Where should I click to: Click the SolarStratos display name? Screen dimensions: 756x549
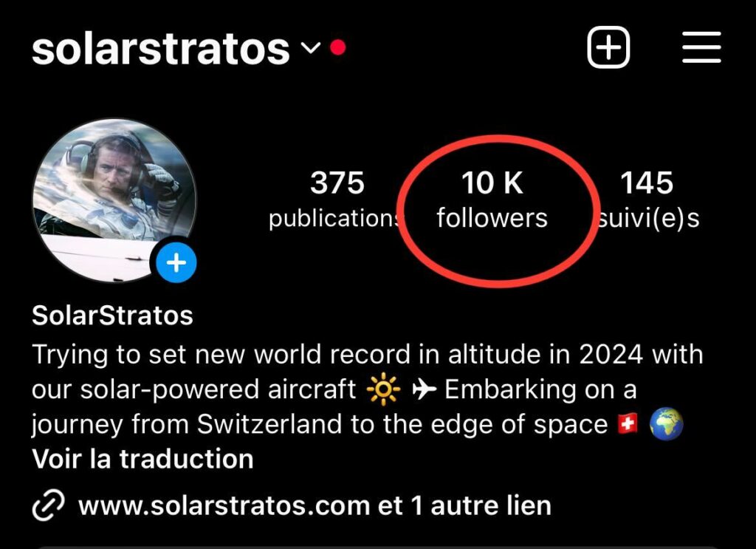[112, 316]
